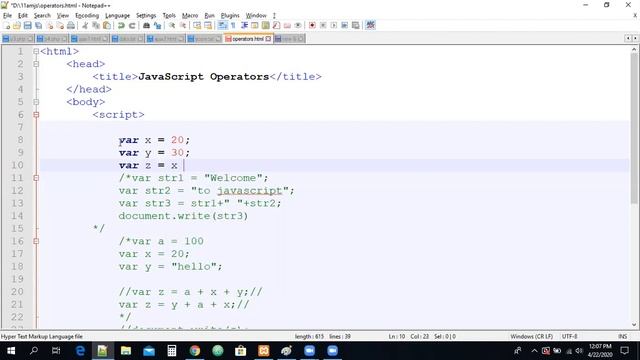Click the macro Playback toolbar icon

[x=334, y=25]
